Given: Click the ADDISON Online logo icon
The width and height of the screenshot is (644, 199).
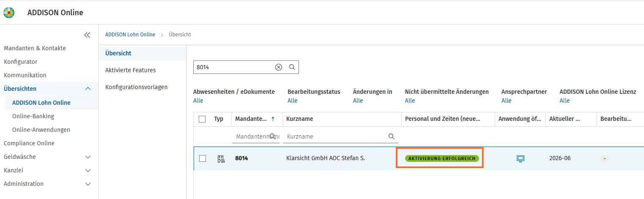Looking at the screenshot, I should click(x=9, y=13).
